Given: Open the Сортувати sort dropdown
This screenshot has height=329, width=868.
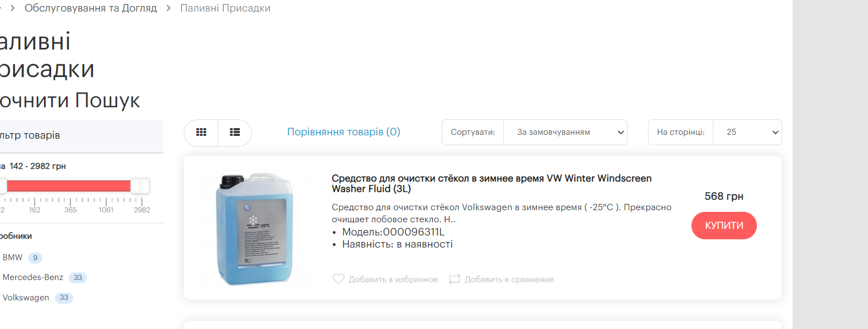Looking at the screenshot, I should pos(565,133).
